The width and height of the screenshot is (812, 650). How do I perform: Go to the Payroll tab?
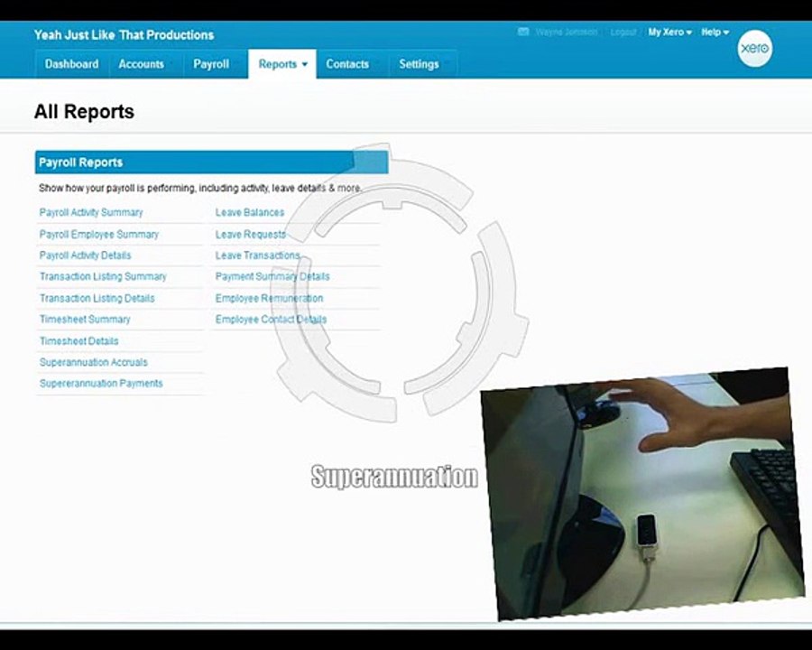pyautogui.click(x=211, y=64)
